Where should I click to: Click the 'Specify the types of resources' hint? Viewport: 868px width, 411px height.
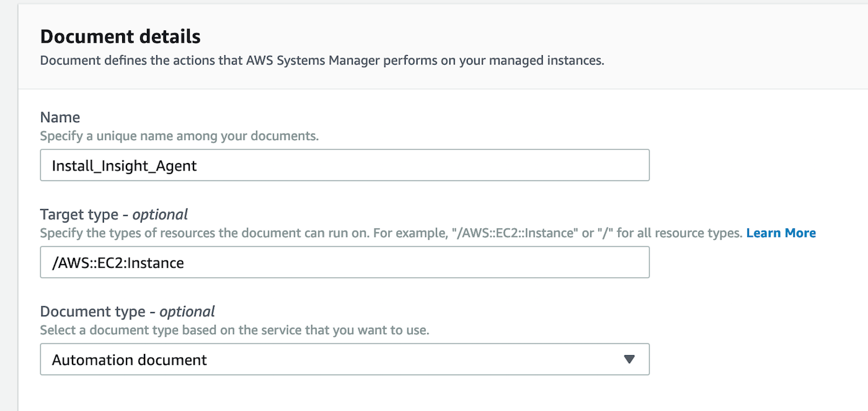[391, 233]
